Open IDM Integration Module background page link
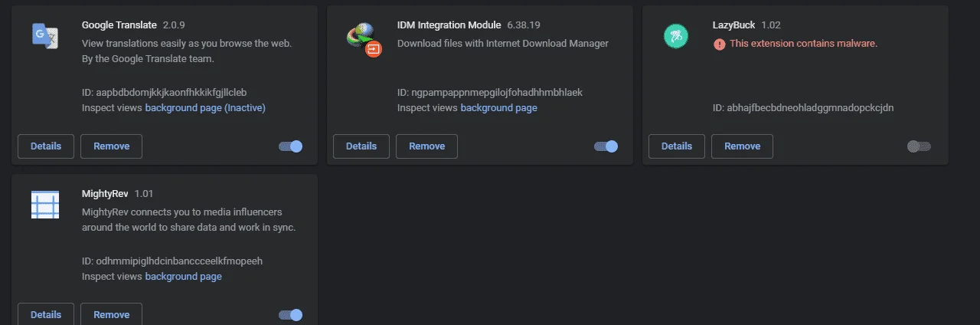 pos(498,108)
